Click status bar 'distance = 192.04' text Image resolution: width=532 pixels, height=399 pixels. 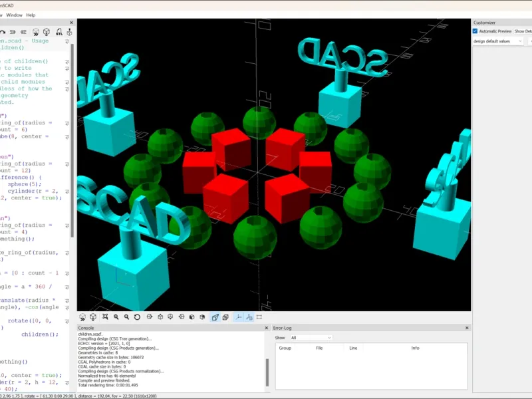(94, 396)
